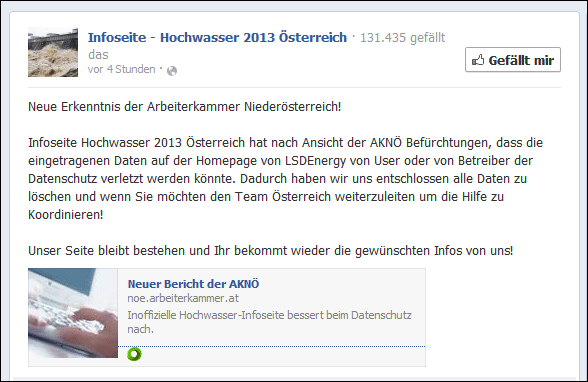Open the Infoseite page profile picture
Viewport: 588px width, 382px height.
coord(53,52)
